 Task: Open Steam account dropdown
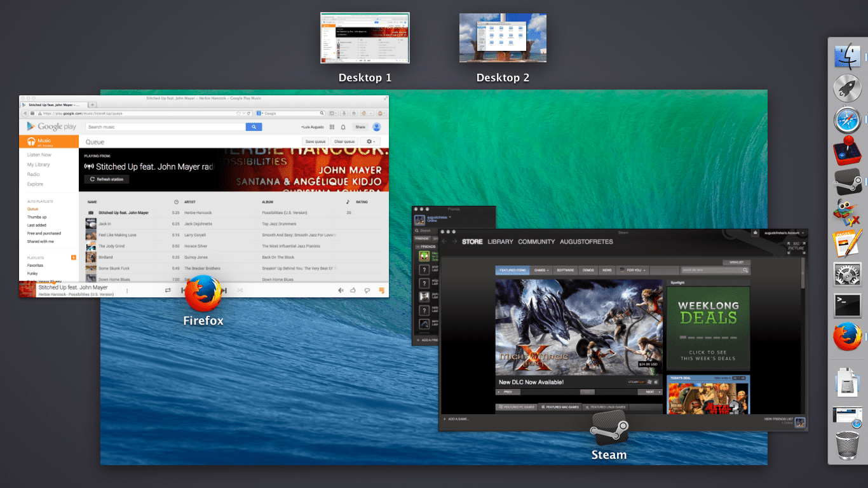point(784,233)
